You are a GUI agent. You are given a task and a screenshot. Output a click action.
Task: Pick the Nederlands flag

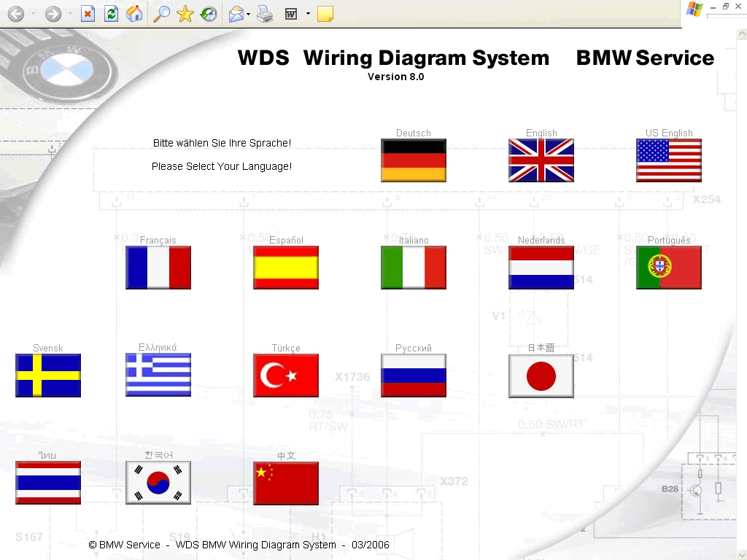point(541,268)
